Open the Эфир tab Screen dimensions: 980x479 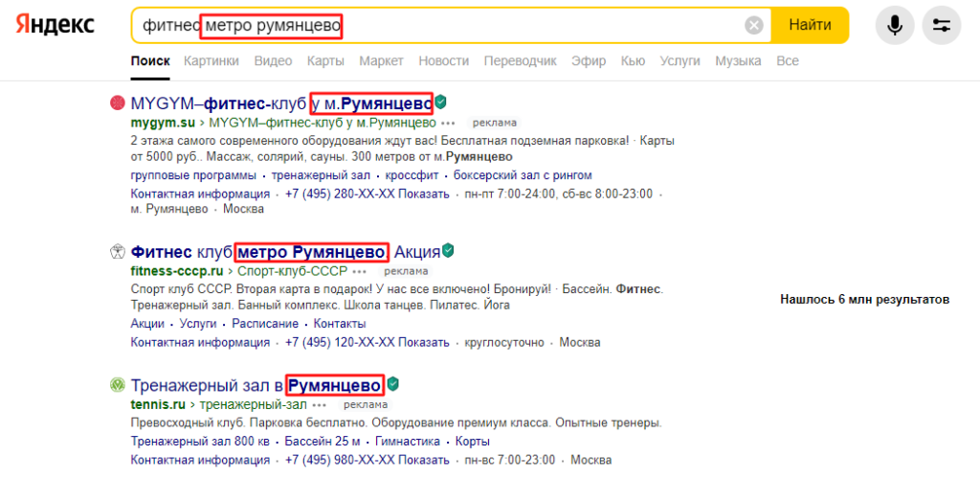coord(589,61)
